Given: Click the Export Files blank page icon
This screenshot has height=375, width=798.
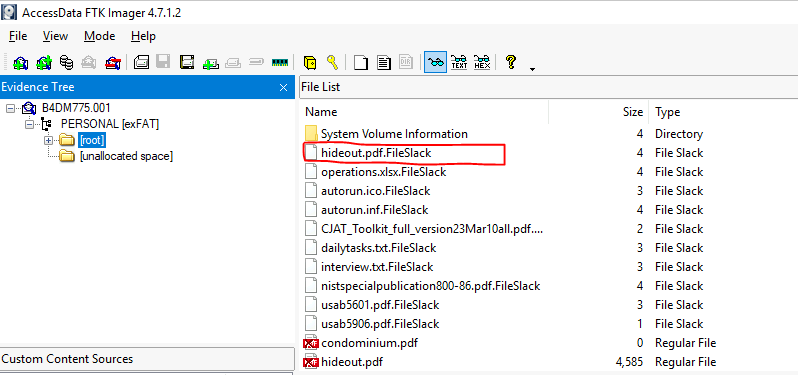Looking at the screenshot, I should coord(361,63).
